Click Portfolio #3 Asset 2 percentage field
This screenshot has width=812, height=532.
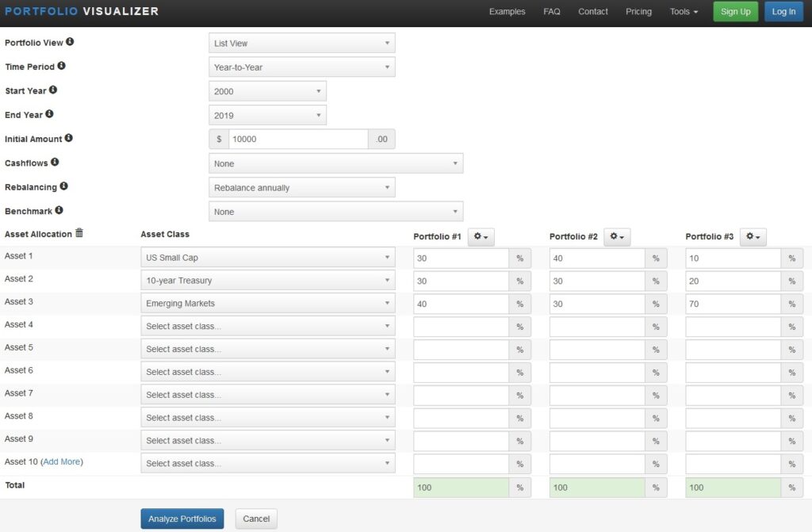(733, 281)
